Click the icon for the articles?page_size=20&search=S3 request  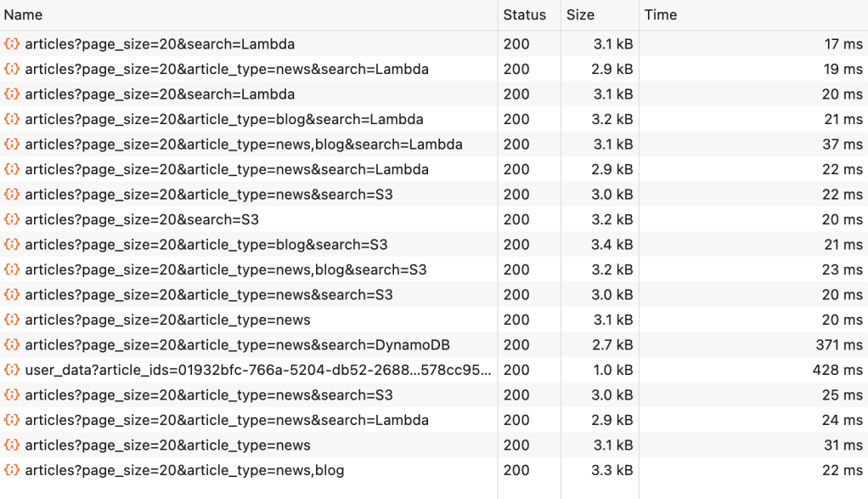point(12,219)
